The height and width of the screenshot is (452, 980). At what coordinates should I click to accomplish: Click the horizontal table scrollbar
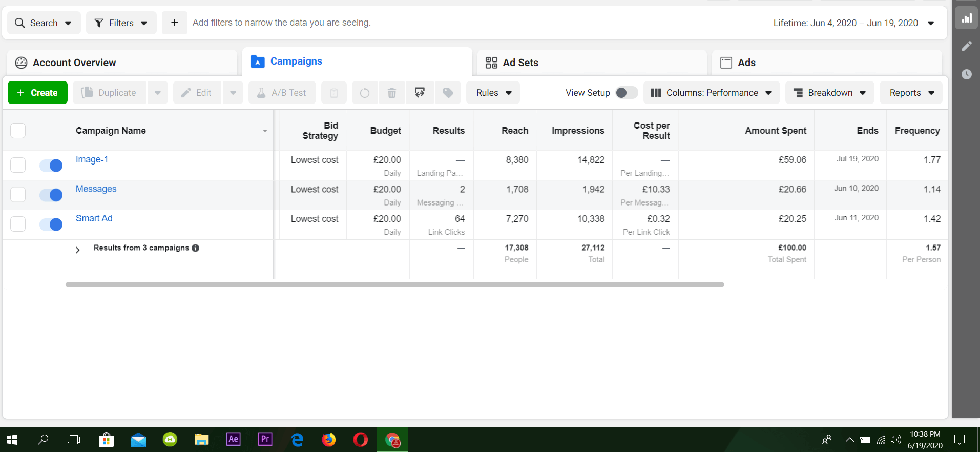click(x=394, y=284)
